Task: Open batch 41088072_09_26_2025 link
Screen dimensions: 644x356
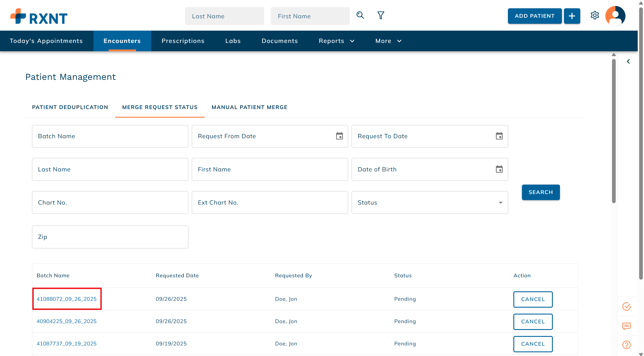Action: [67, 299]
